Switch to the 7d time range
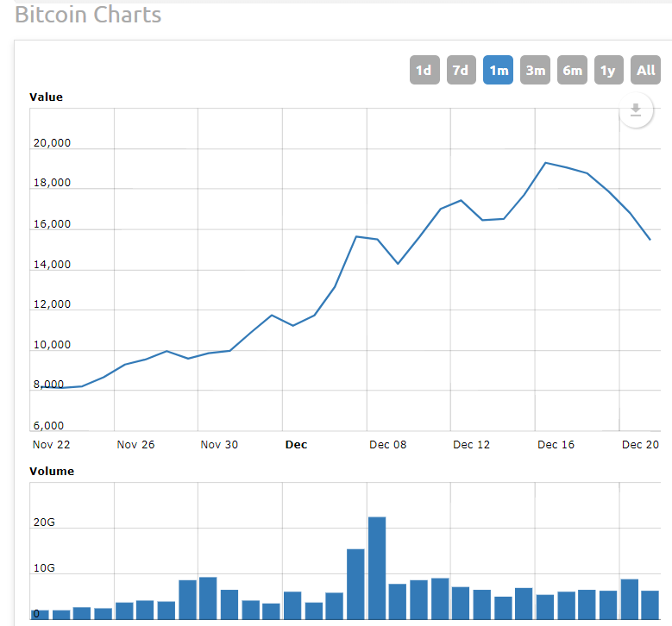This screenshot has height=626, width=672. [x=462, y=71]
